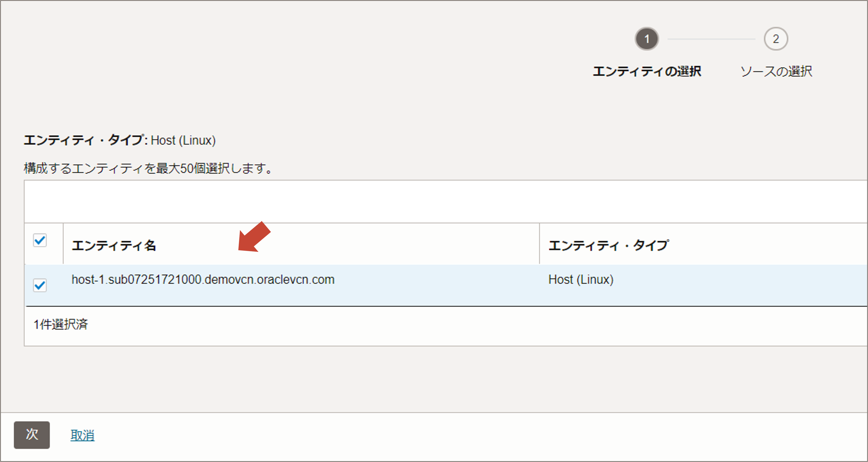The width and height of the screenshot is (868, 462).
Task: Click the 構成するエンティティを最大50個選択します instruction text
Action: pyautogui.click(x=148, y=168)
